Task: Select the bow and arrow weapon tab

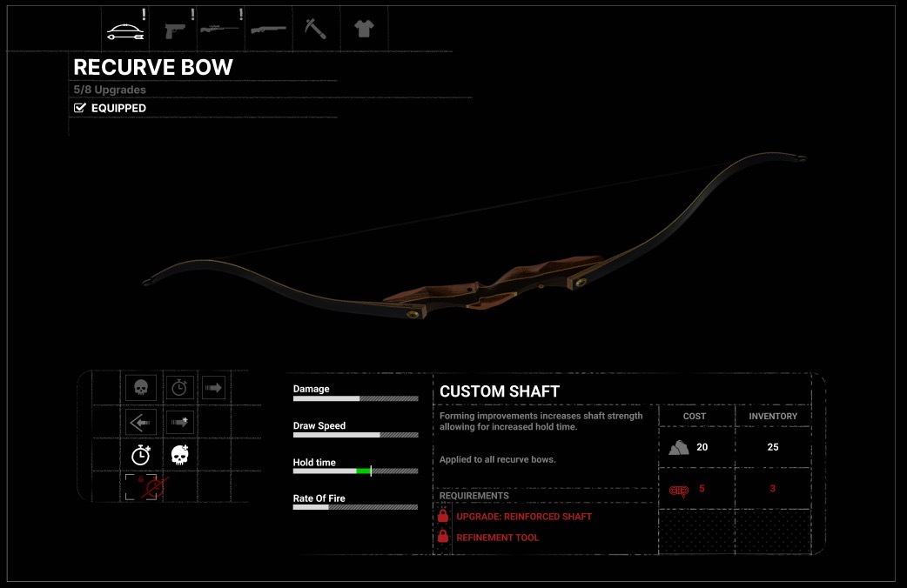Action: click(125, 32)
